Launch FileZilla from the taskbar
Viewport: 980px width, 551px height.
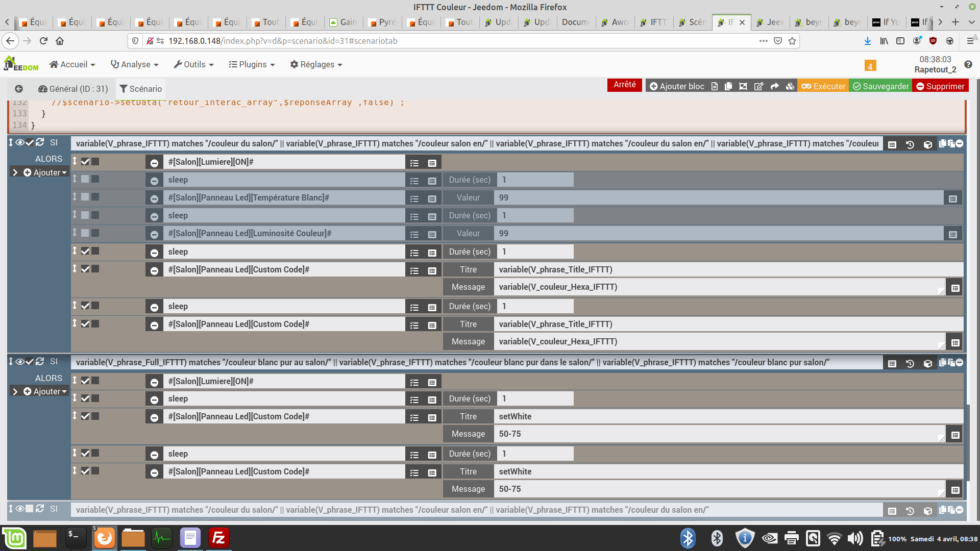pyautogui.click(x=218, y=538)
